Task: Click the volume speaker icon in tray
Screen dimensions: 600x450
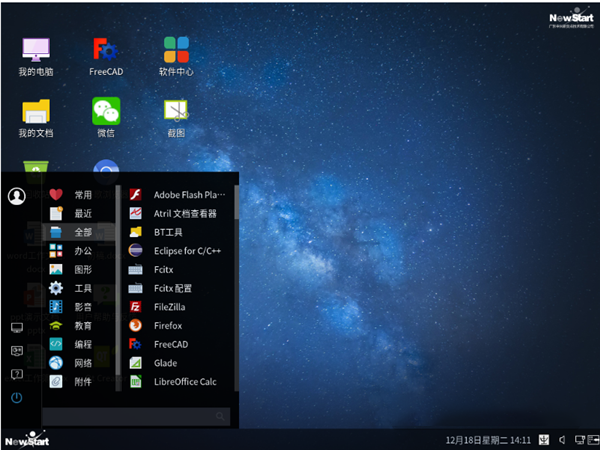Action: (562, 440)
